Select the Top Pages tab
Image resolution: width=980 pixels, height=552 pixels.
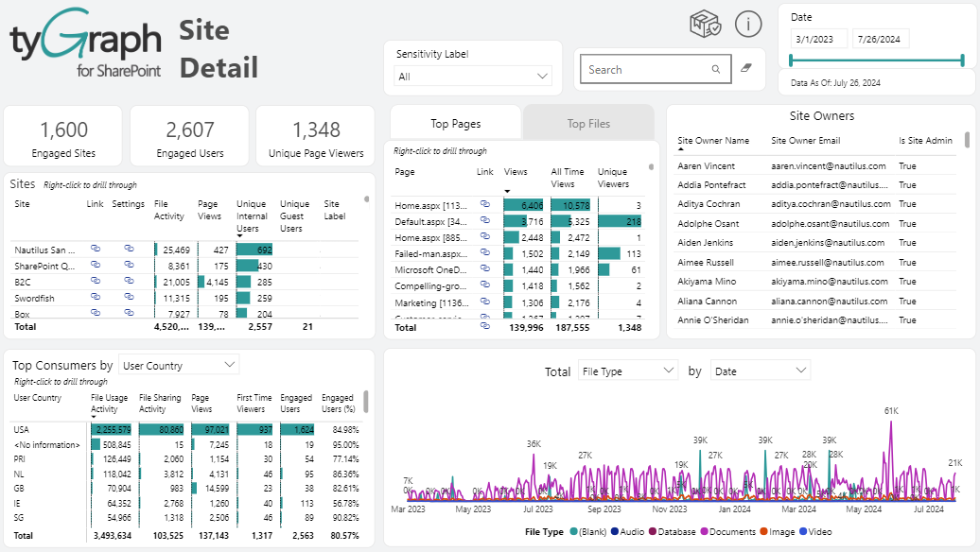pyautogui.click(x=455, y=123)
